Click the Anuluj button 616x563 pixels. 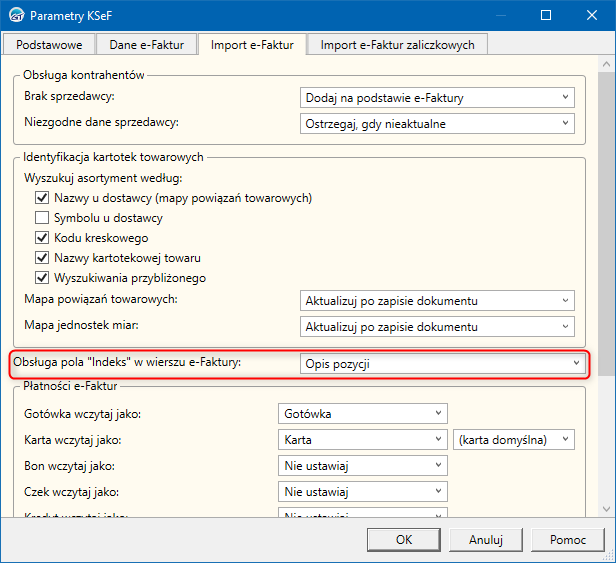click(x=485, y=539)
